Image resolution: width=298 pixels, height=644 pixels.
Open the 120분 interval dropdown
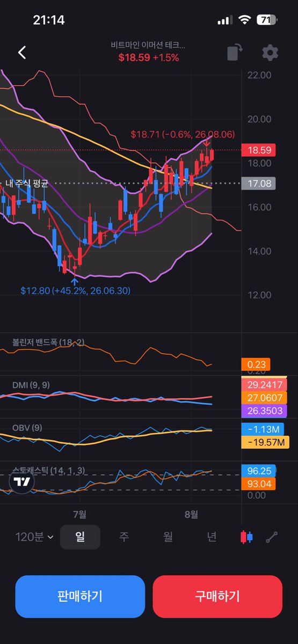34,537
